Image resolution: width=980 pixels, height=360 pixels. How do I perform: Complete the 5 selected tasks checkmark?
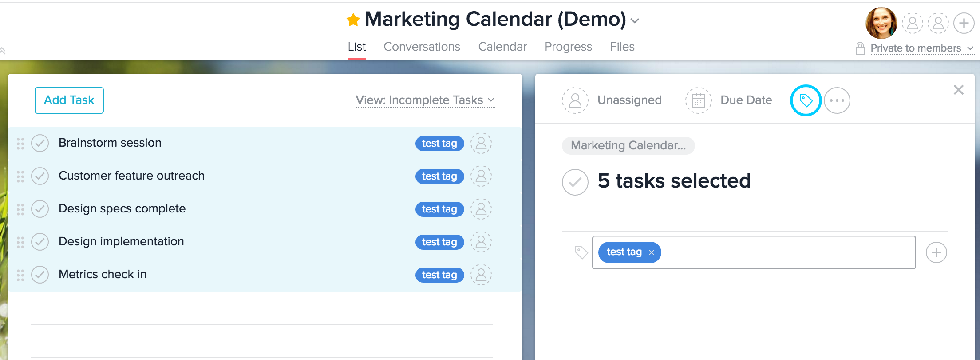click(x=575, y=182)
